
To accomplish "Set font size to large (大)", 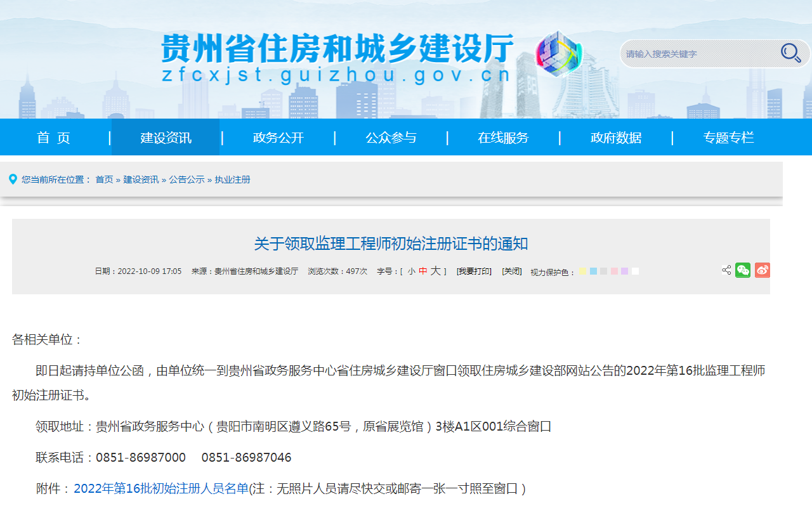I will 435,271.
